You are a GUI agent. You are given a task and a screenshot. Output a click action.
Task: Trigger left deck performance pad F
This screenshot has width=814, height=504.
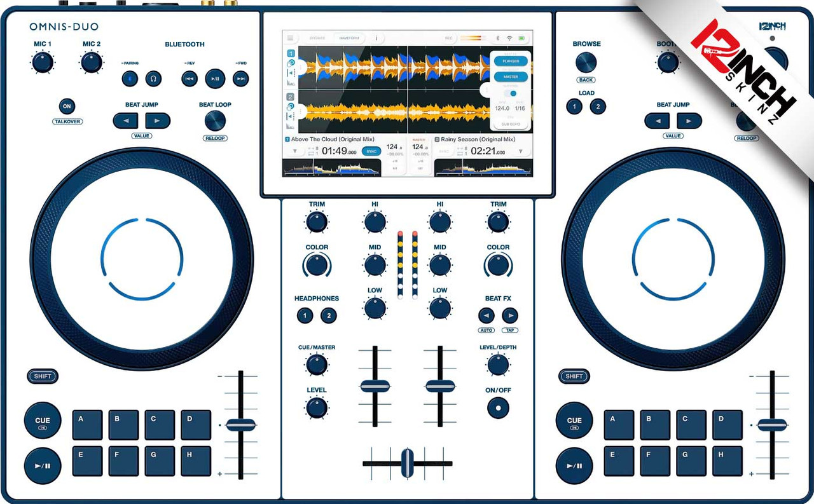pos(123,461)
